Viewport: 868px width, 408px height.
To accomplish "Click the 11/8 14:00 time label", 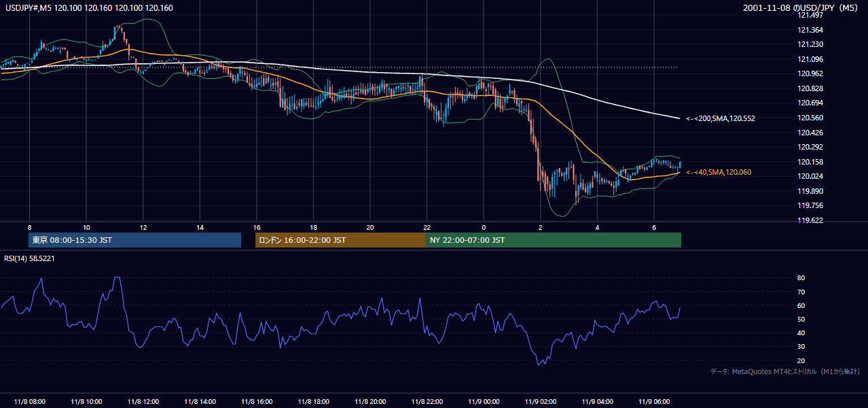I will pyautogui.click(x=200, y=401).
